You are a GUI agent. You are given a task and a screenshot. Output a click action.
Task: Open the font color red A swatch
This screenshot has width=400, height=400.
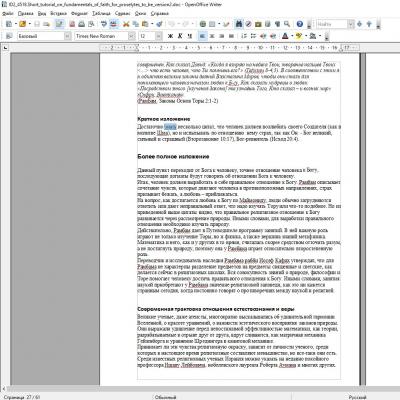coord(285,36)
